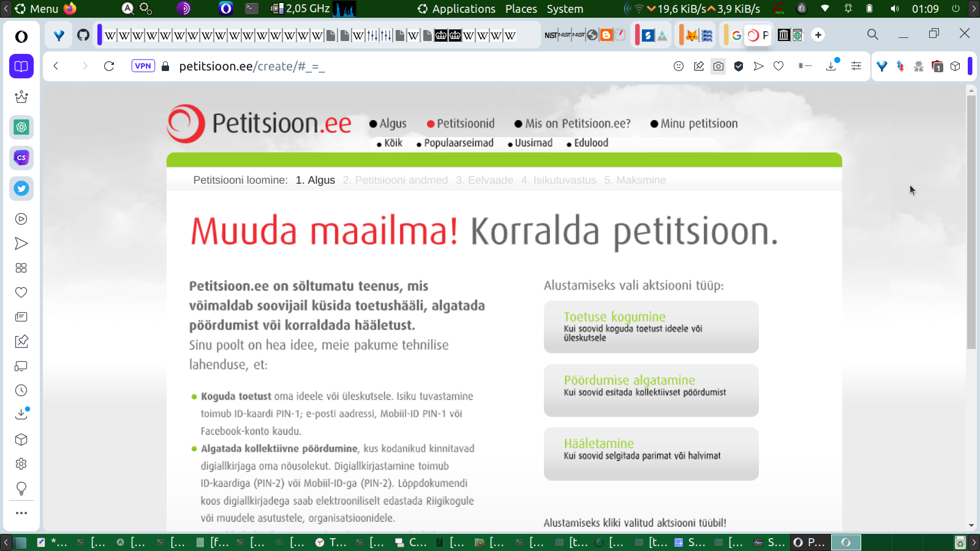Image resolution: width=980 pixels, height=551 pixels.
Task: Open the terminal launcher in top panel
Action: point(252,9)
